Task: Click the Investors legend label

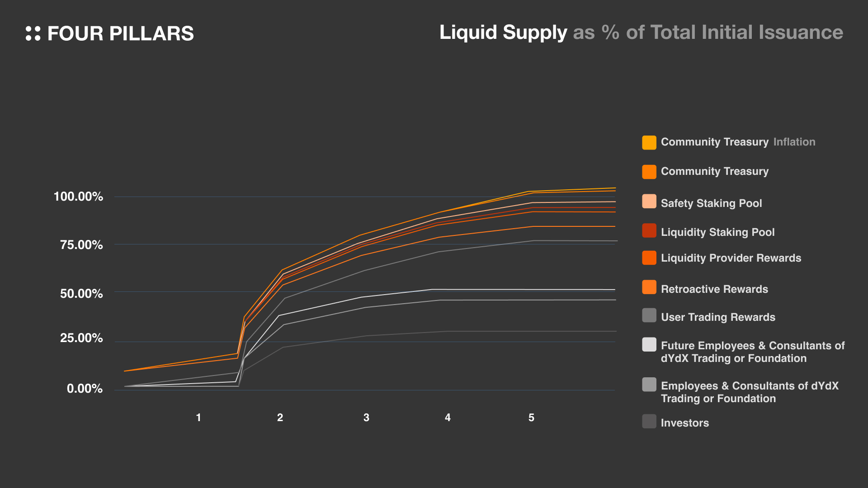Action: pos(684,423)
